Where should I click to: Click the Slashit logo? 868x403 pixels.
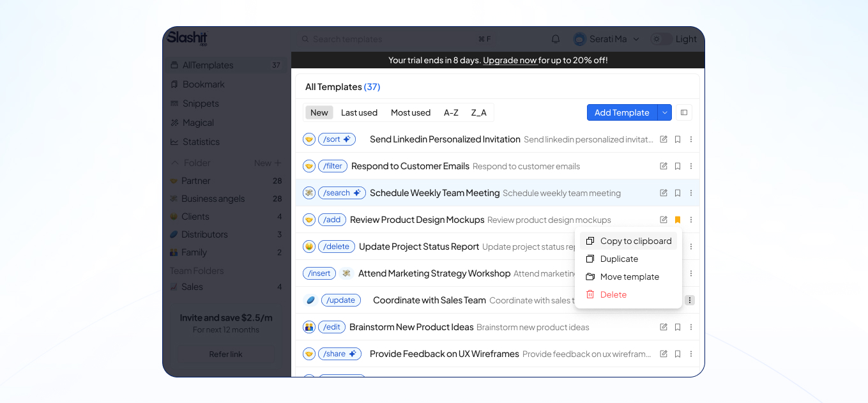187,38
